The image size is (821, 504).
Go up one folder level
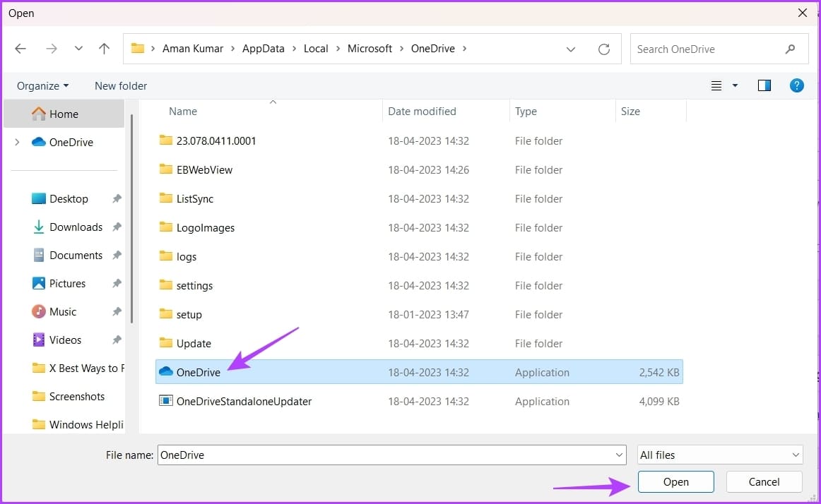pos(104,49)
